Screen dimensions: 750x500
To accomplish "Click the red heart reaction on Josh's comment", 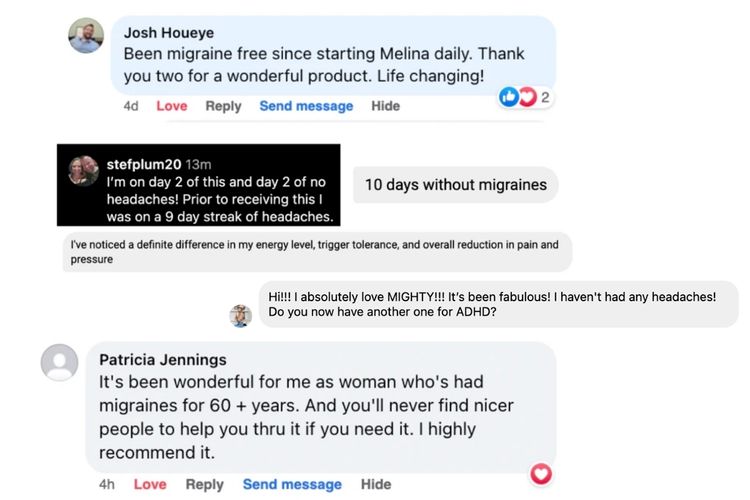I will [528, 97].
